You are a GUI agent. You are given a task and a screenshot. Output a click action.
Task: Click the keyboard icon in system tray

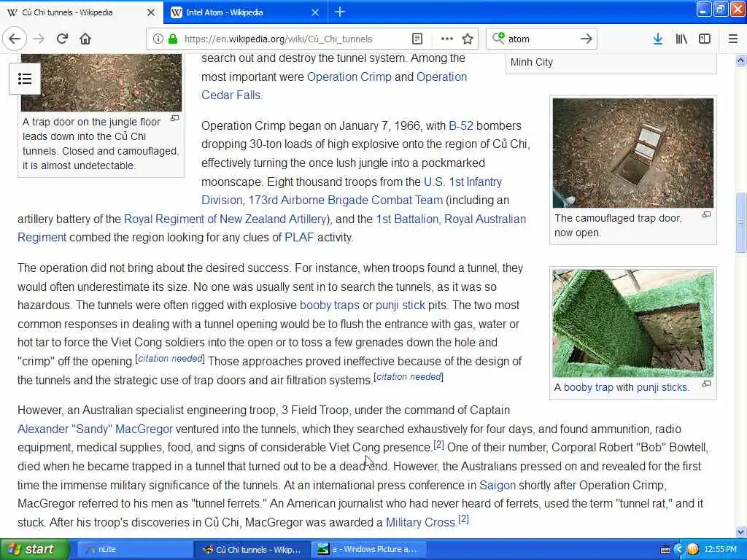click(x=665, y=550)
